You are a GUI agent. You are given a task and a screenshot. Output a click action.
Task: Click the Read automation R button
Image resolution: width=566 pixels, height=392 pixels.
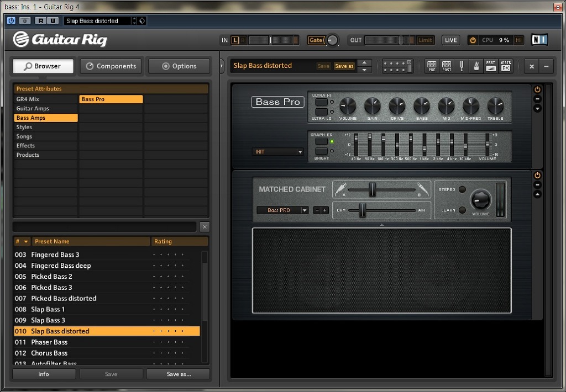40,20
